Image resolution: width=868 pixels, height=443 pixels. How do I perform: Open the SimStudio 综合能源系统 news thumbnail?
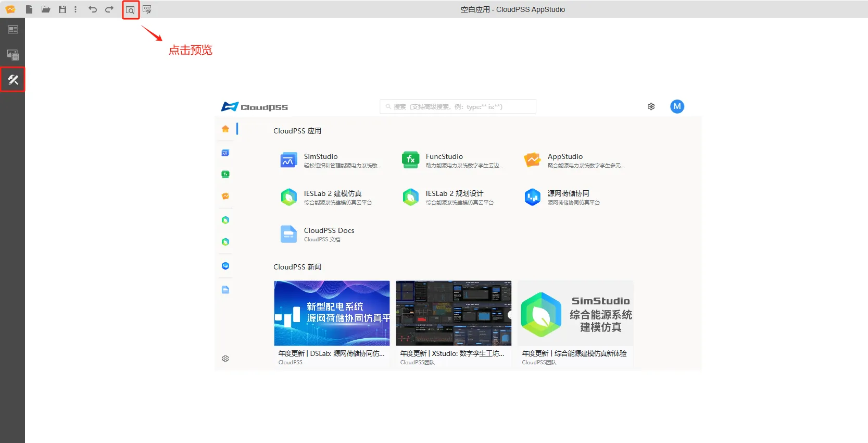click(576, 313)
